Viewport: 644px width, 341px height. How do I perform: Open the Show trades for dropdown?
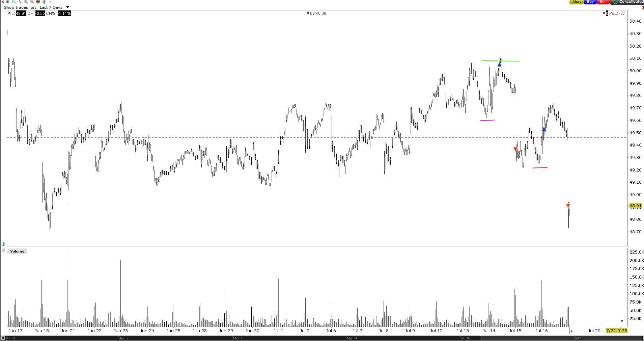(x=54, y=7)
